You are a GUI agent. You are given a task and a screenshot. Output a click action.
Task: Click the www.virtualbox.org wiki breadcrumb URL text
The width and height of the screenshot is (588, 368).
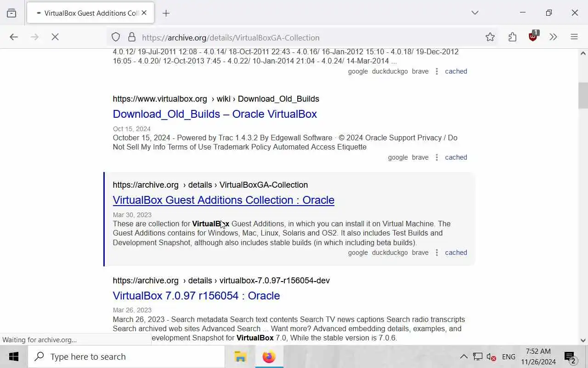click(x=216, y=99)
